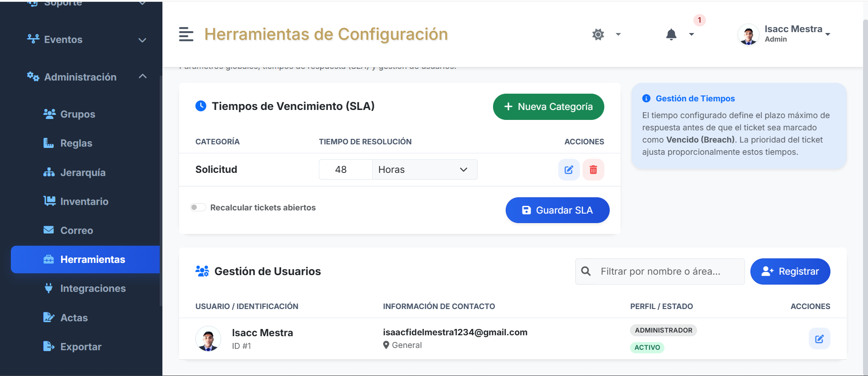Open the Horas time unit dropdown

coord(425,170)
